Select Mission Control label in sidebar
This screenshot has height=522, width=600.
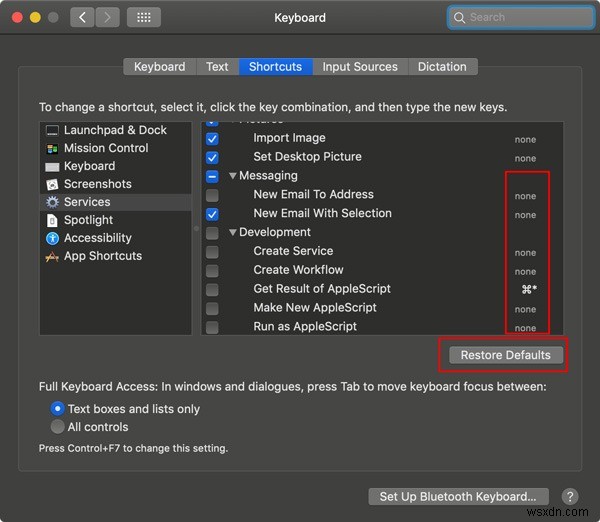pos(106,148)
